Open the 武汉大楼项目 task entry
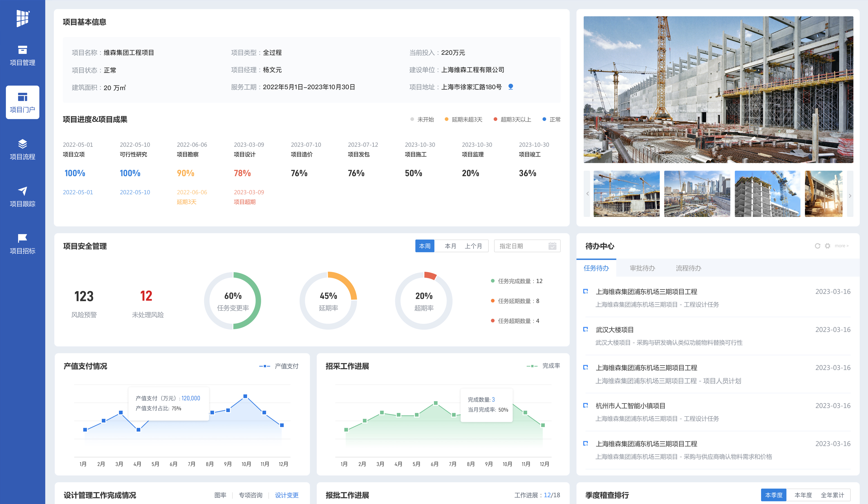 pyautogui.click(x=614, y=330)
